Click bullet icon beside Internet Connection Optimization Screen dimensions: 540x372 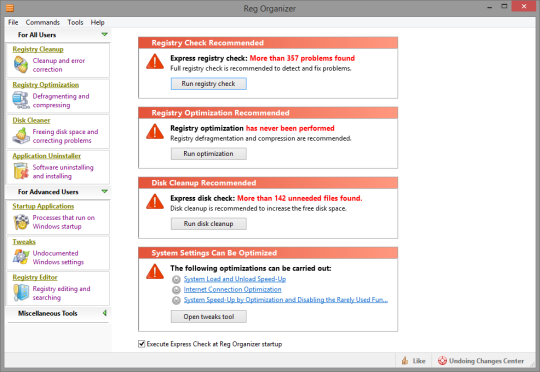coord(176,290)
